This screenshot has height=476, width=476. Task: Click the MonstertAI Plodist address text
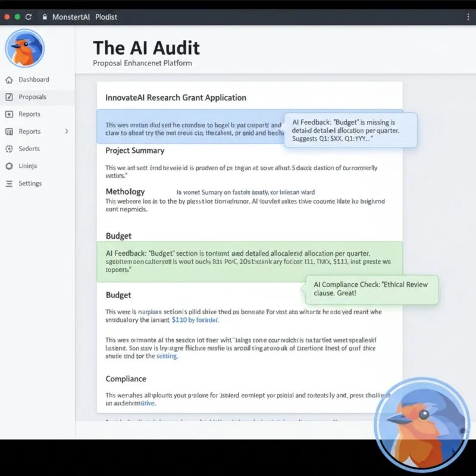point(84,17)
